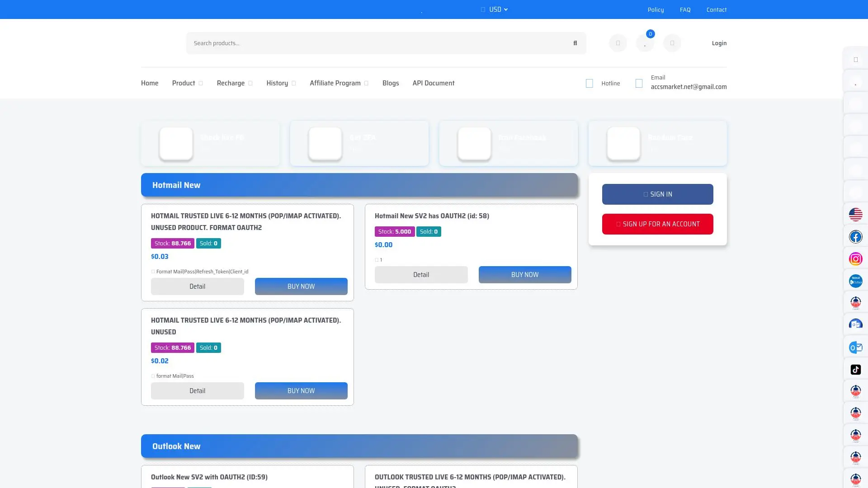Go to the Blogs page
Image resolution: width=868 pixels, height=488 pixels.
tap(391, 83)
